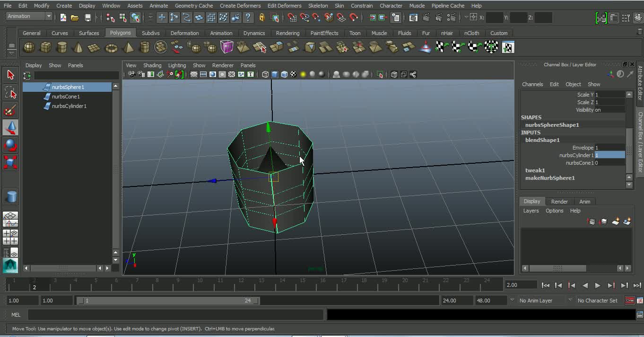Select the Paint Selection tool
644x337 pixels.
point(10,110)
